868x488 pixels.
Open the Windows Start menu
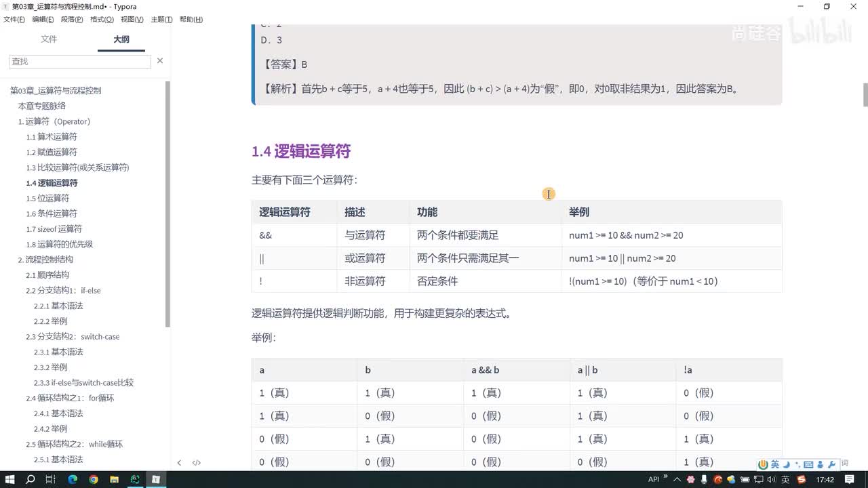[x=10, y=479]
